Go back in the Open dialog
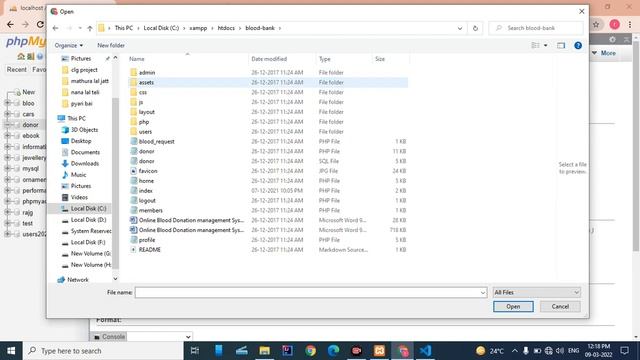The image size is (640, 360). click(56, 28)
